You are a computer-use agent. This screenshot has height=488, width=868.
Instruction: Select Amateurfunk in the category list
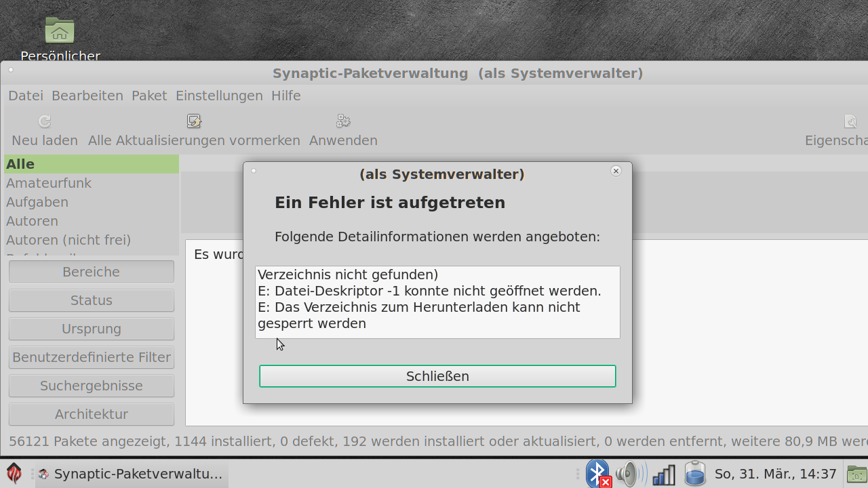point(49,183)
